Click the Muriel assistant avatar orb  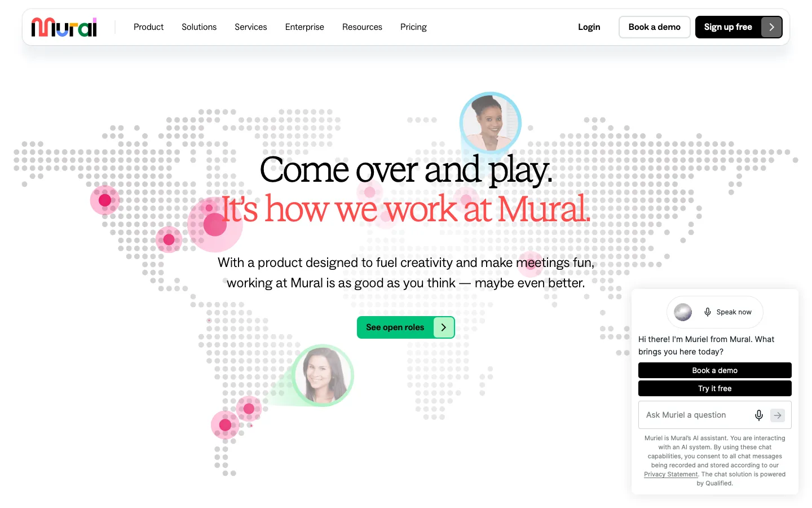pyautogui.click(x=683, y=312)
